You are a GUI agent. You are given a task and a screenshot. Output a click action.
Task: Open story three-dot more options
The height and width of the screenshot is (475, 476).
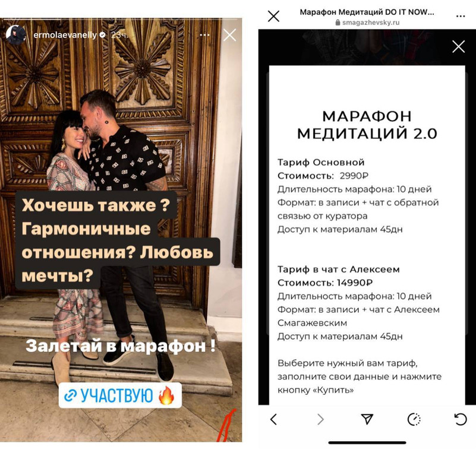[x=204, y=35]
